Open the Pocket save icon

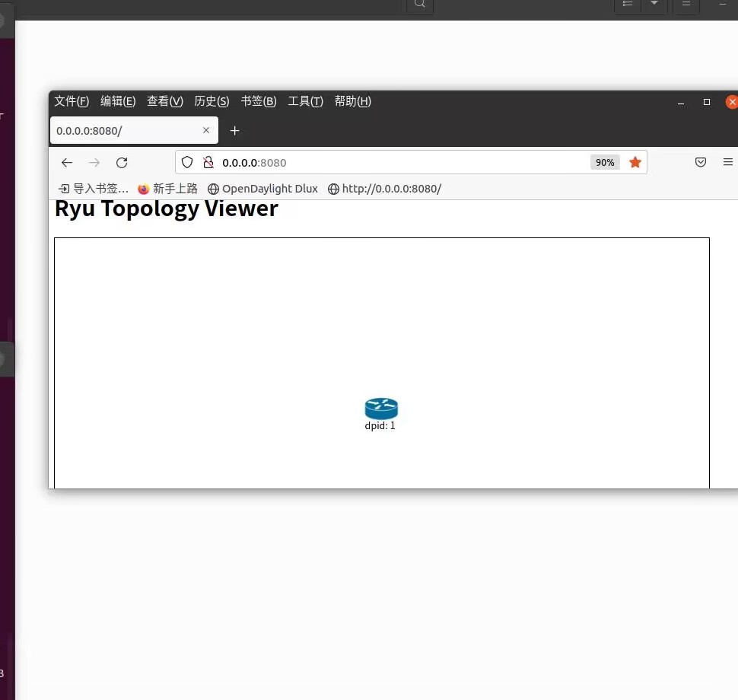(701, 162)
